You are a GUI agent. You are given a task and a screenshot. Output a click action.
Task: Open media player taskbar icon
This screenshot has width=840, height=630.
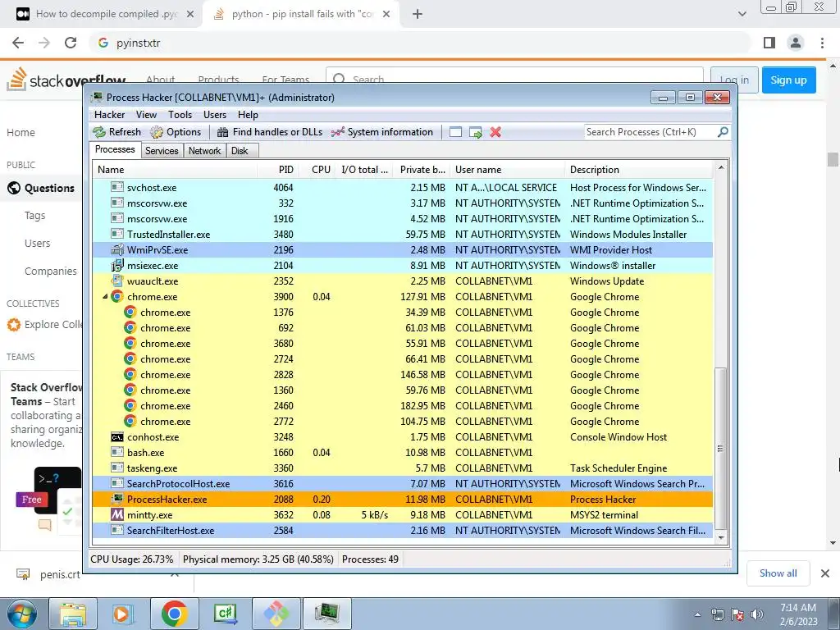pos(121,614)
